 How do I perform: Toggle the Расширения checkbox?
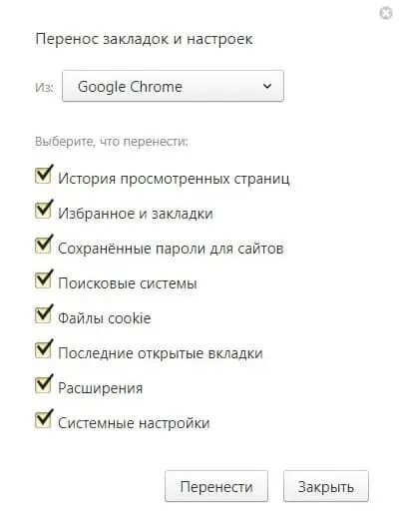(x=43, y=385)
